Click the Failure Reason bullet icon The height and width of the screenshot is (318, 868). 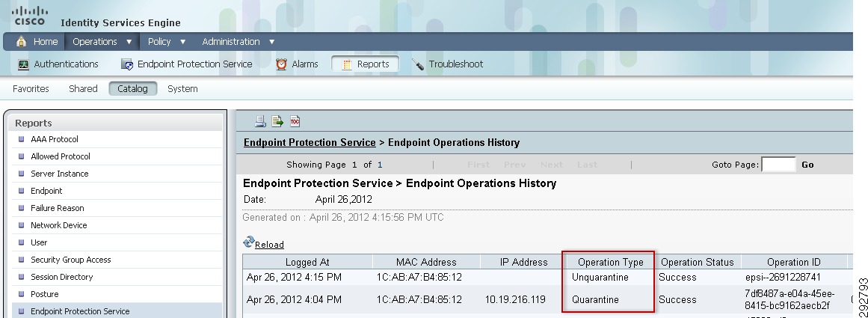(22, 208)
